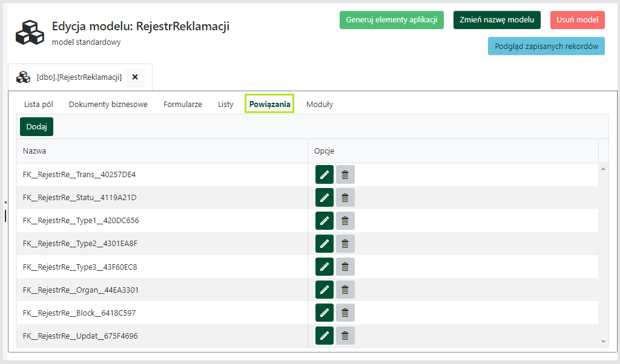Close the [dbo].[RejestrReklamacji] tab
This screenshot has height=364, width=620.
[x=135, y=77]
